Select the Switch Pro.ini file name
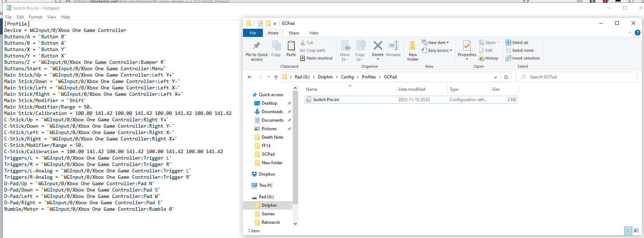Screen dimensions: 644x238 coord(326,100)
